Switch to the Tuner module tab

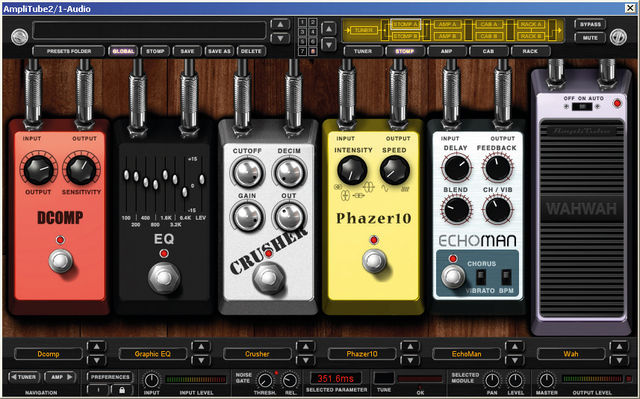click(x=363, y=51)
